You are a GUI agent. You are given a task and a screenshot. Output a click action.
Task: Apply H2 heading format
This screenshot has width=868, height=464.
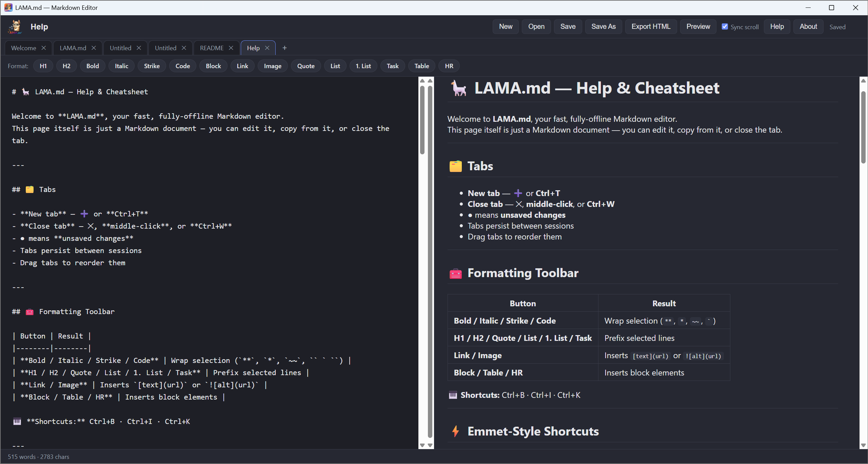(x=66, y=66)
